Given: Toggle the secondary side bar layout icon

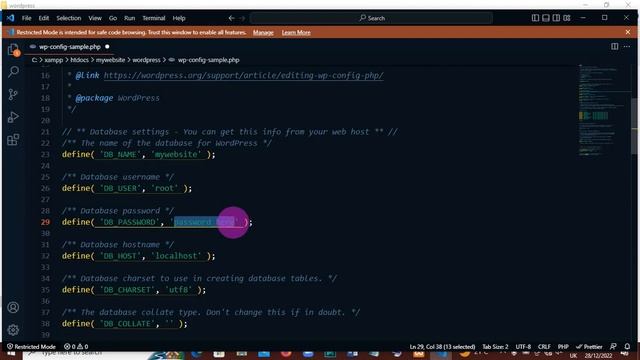Looking at the screenshot, I should [556, 18].
